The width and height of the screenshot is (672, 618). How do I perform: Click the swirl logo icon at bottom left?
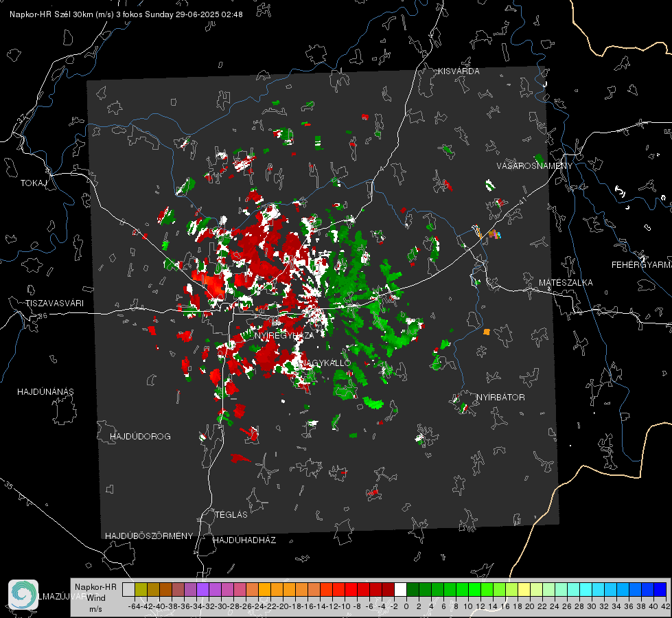(x=23, y=595)
